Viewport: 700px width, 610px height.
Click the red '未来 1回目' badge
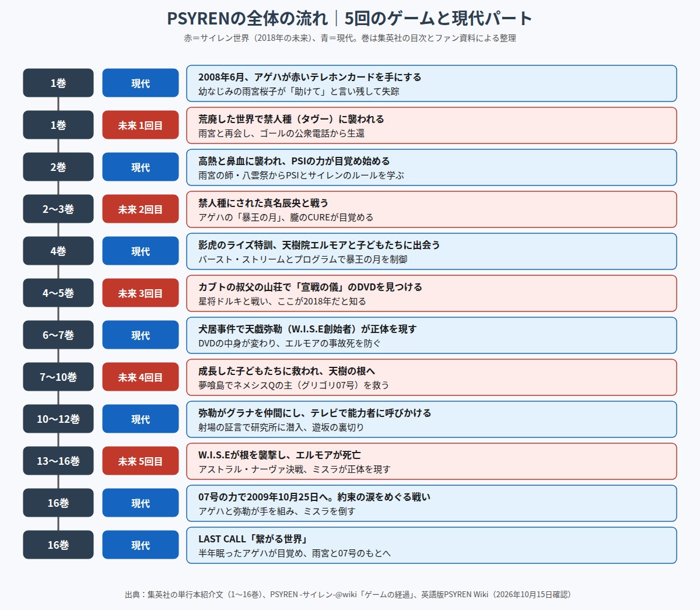141,125
